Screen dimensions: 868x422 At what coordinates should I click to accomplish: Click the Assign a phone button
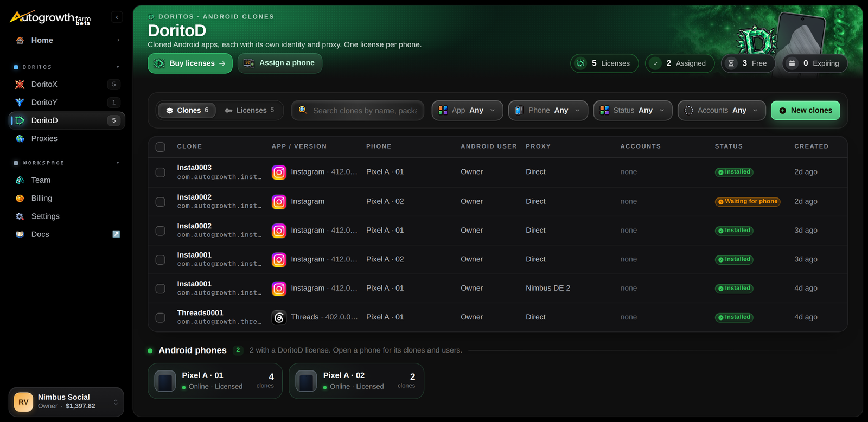[280, 63]
